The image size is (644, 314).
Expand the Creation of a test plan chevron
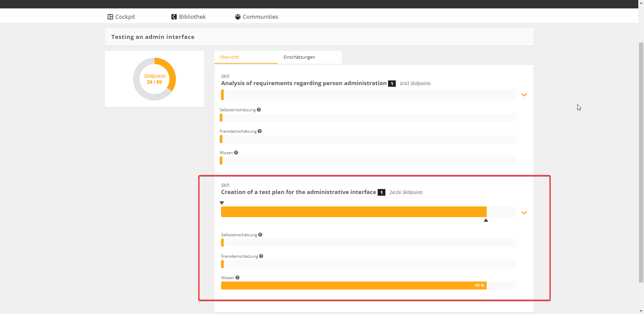(524, 213)
